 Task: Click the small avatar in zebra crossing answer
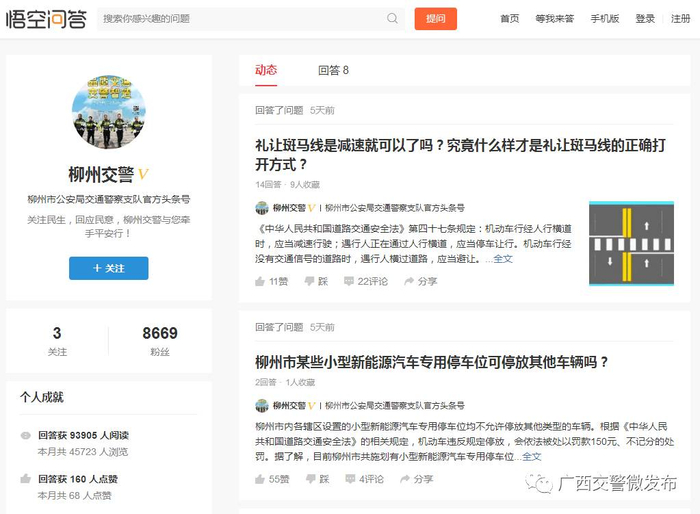click(262, 208)
